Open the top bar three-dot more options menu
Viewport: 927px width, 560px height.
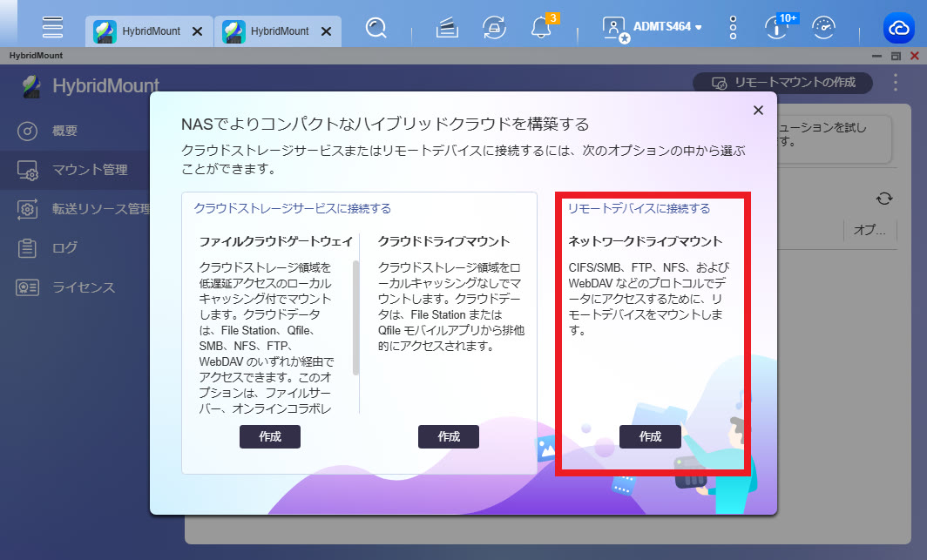click(x=733, y=29)
